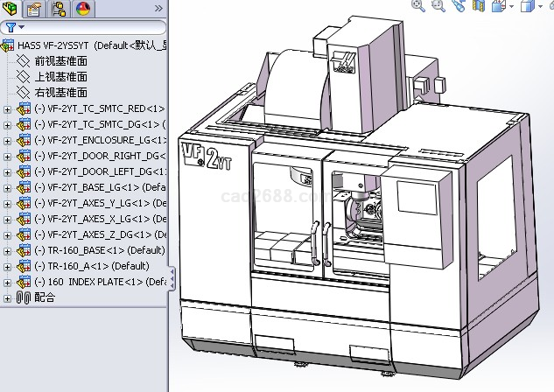Open the FeatureManager design tree tab
554x392 pixels.
pyautogui.click(x=11, y=9)
